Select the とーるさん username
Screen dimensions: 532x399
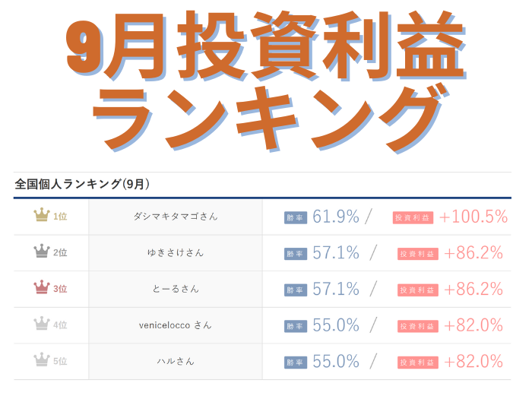tap(176, 289)
